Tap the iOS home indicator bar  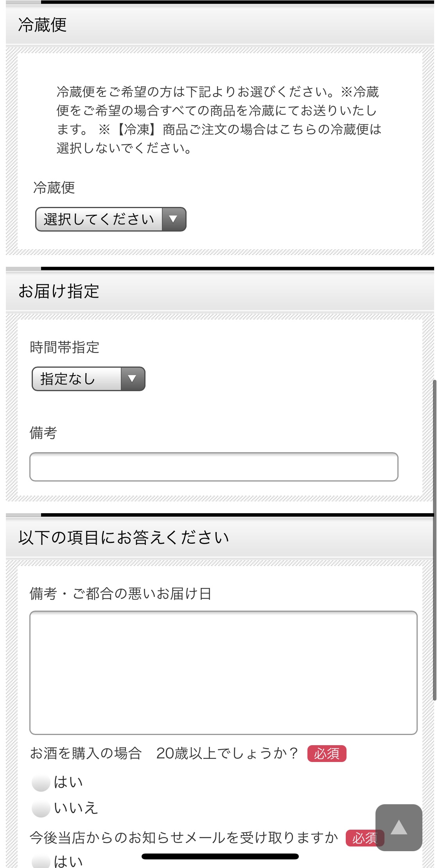click(x=220, y=857)
